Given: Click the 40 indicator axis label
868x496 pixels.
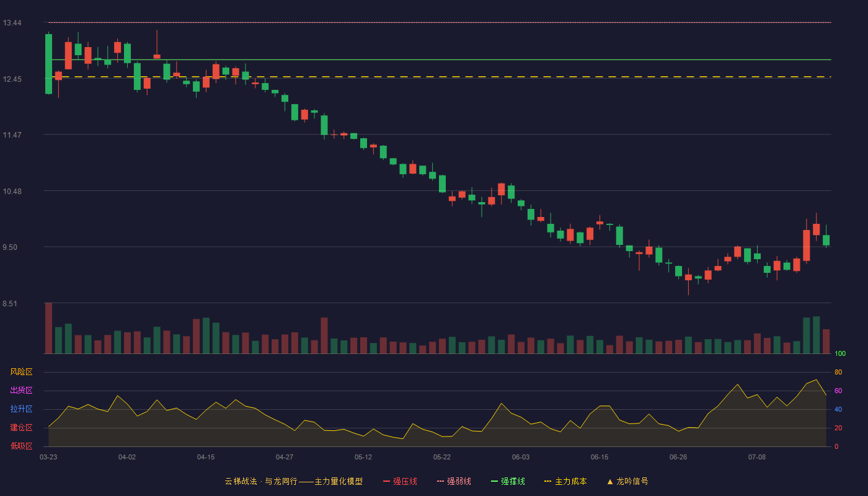Looking at the screenshot, I should (838, 409).
